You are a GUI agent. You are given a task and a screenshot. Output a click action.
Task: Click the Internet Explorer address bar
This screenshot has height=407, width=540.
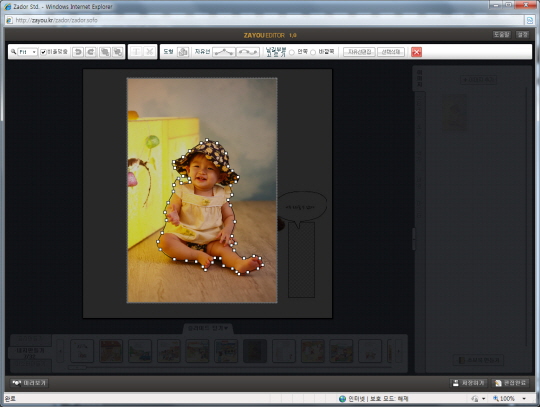pos(265,20)
